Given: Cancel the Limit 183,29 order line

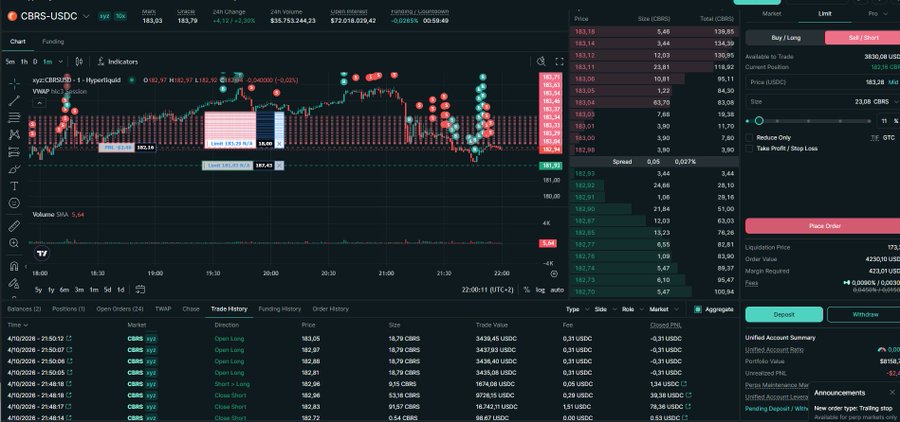Looking at the screenshot, I should (x=279, y=144).
